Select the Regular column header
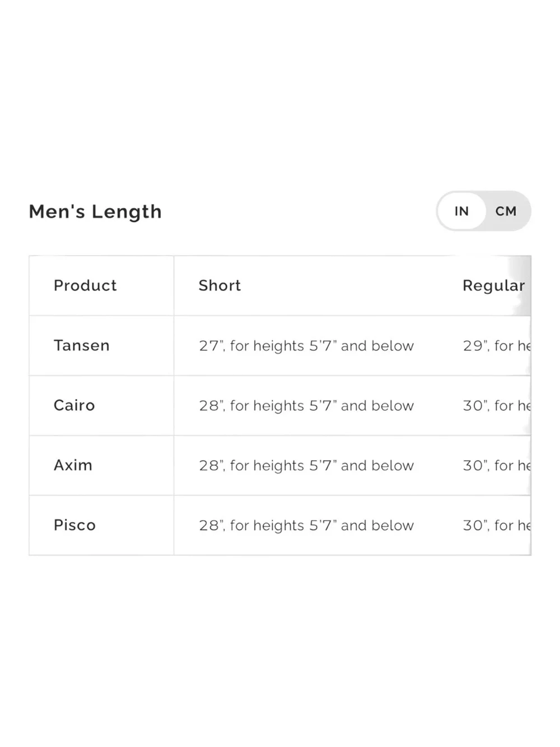 [494, 286]
